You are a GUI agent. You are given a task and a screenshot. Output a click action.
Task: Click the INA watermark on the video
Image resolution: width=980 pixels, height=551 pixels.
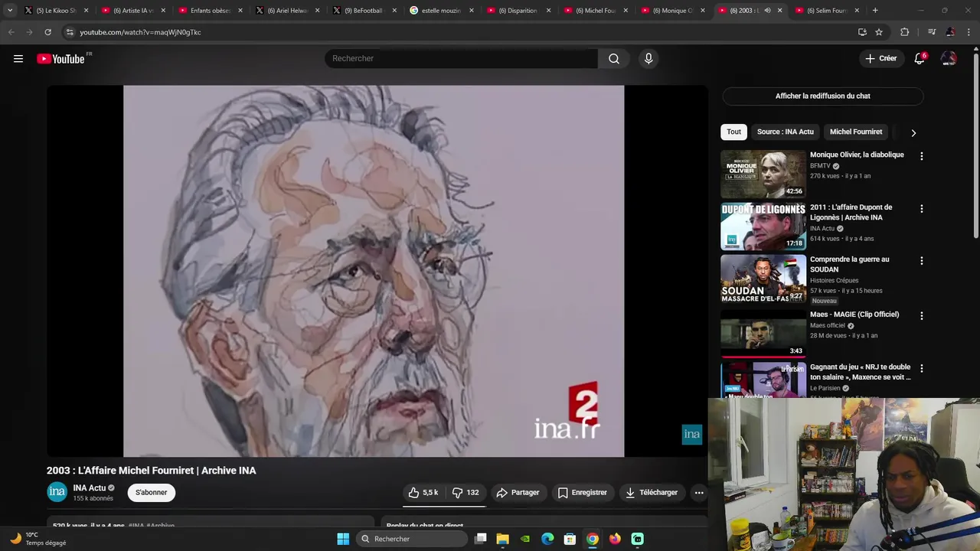[692, 435]
